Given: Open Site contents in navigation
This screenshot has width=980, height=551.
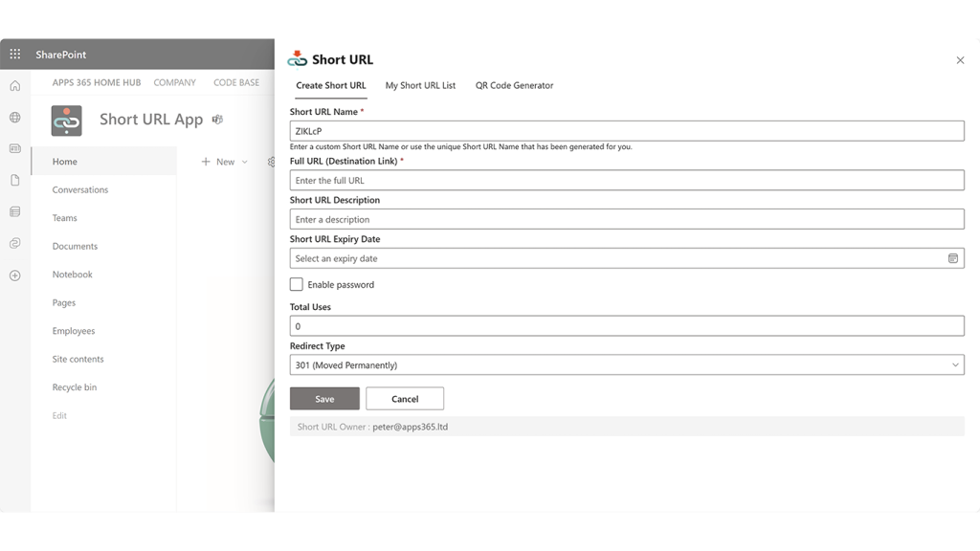Looking at the screenshot, I should (78, 360).
